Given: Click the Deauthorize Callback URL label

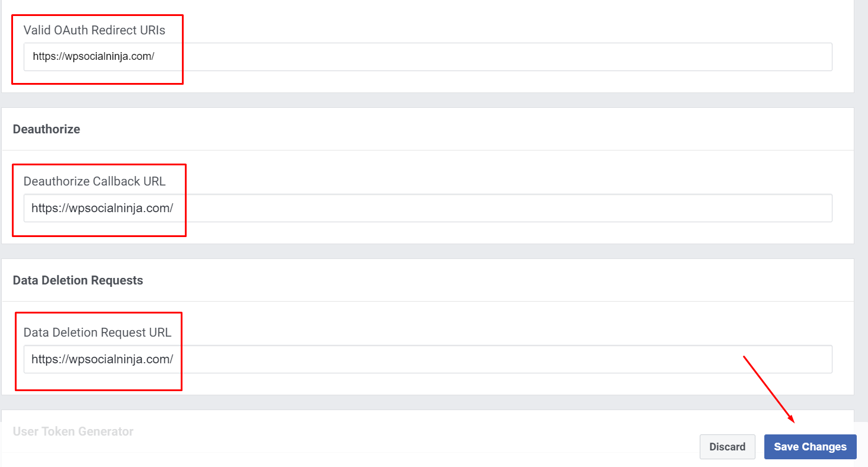Looking at the screenshot, I should coord(94,181).
